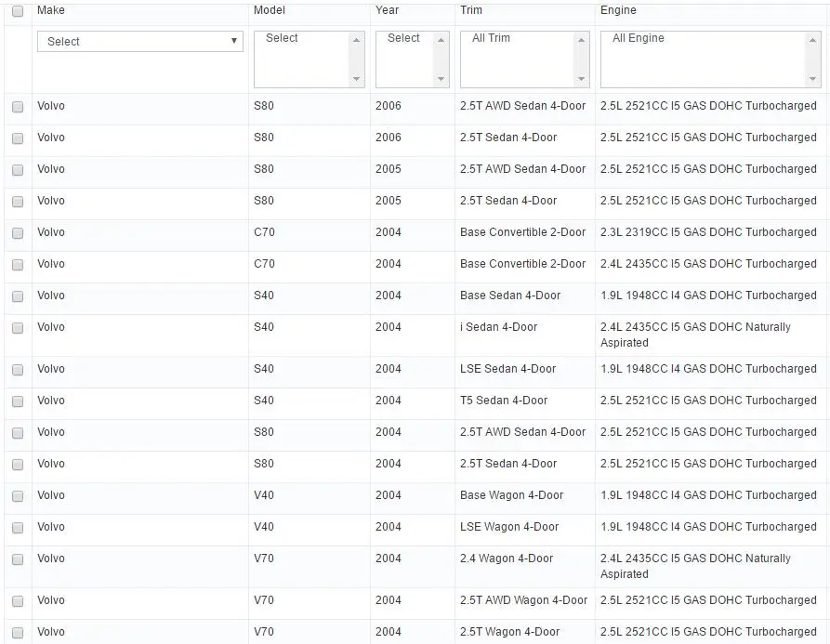The image size is (830, 644).
Task: Check the S40 T5 Sedan 4-Door row
Action: [18, 401]
